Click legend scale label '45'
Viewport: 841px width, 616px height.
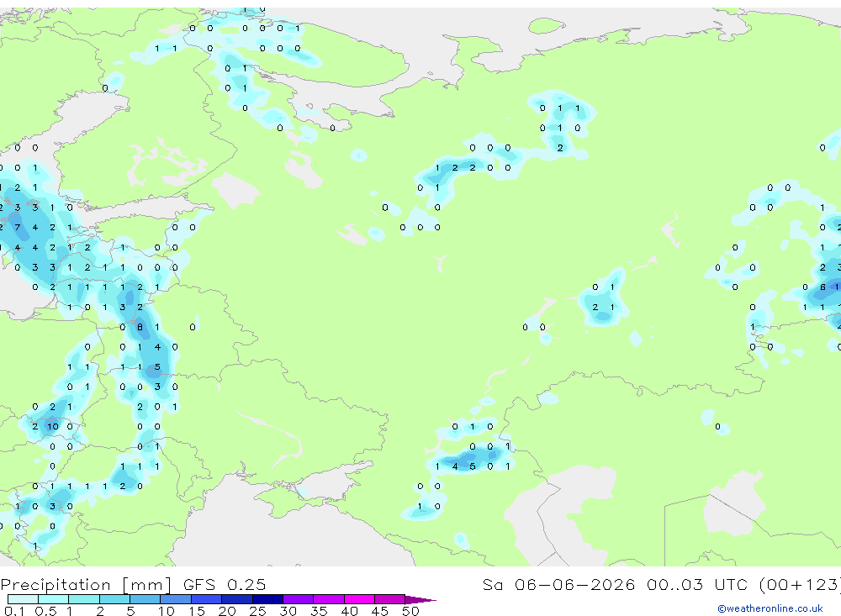pos(380,611)
